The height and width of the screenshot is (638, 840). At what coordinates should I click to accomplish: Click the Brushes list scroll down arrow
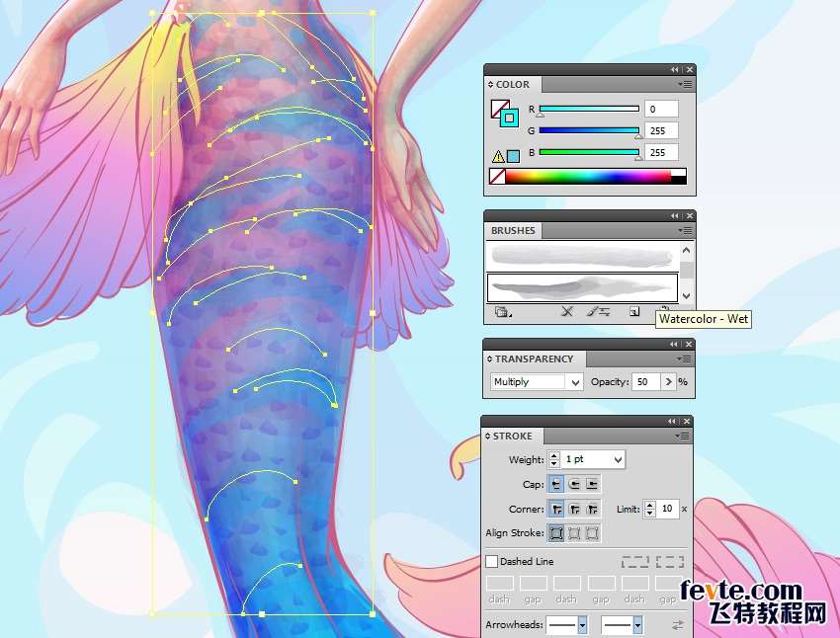coord(686,295)
